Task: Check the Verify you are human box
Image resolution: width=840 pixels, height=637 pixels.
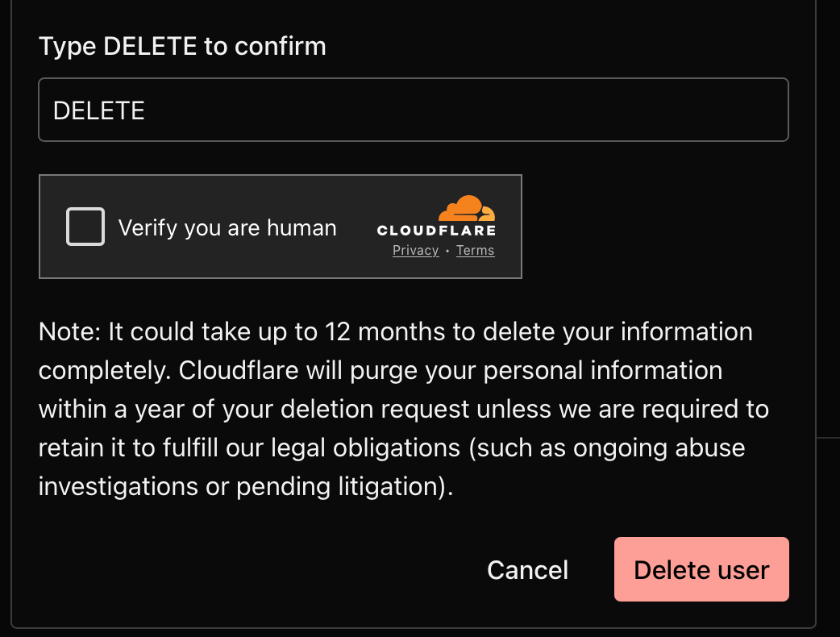Action: coord(85,227)
